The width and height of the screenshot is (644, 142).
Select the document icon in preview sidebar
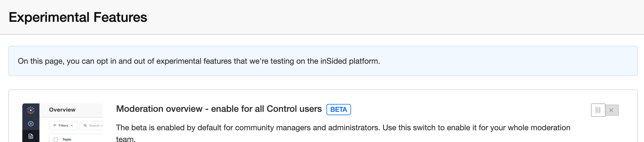click(x=31, y=136)
